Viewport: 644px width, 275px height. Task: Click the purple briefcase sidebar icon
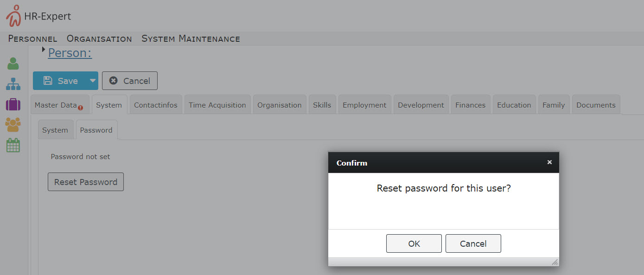(x=13, y=104)
